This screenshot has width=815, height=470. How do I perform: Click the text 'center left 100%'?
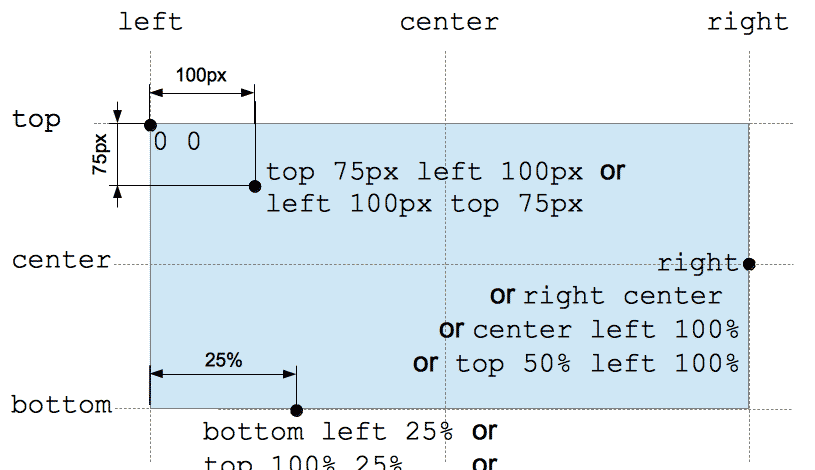click(x=606, y=330)
